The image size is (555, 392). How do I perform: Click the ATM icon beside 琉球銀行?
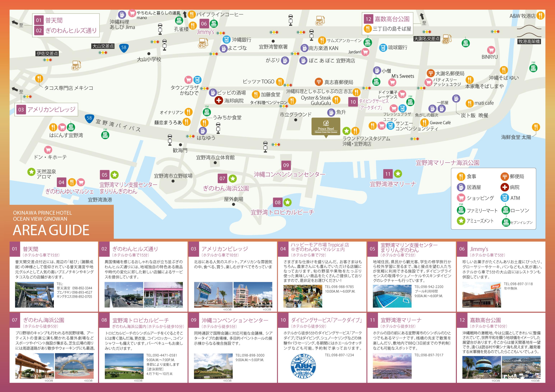click(x=383, y=48)
